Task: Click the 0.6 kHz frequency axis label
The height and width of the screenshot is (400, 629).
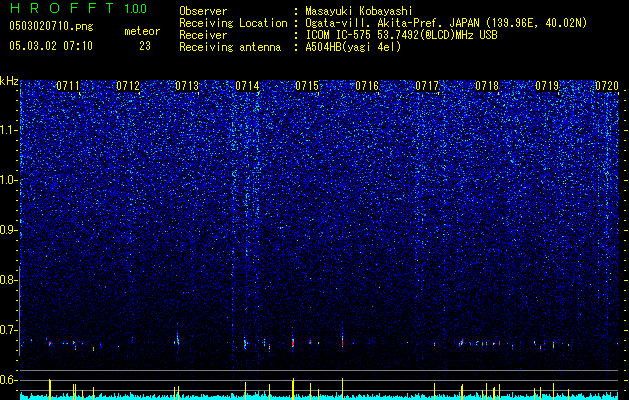Action: tap(8, 380)
